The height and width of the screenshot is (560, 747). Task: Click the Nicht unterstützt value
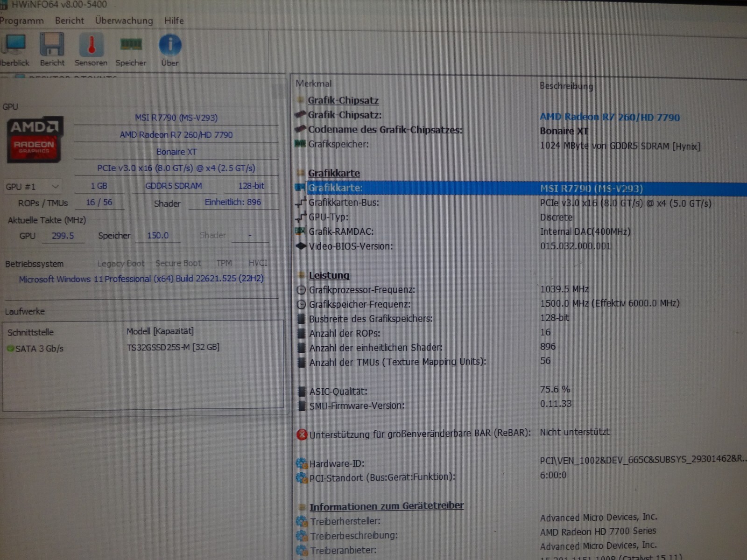pyautogui.click(x=575, y=432)
